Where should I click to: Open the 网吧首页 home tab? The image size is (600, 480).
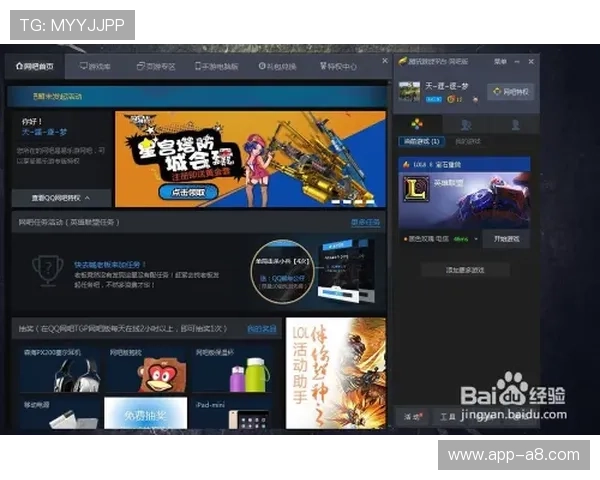click(36, 67)
